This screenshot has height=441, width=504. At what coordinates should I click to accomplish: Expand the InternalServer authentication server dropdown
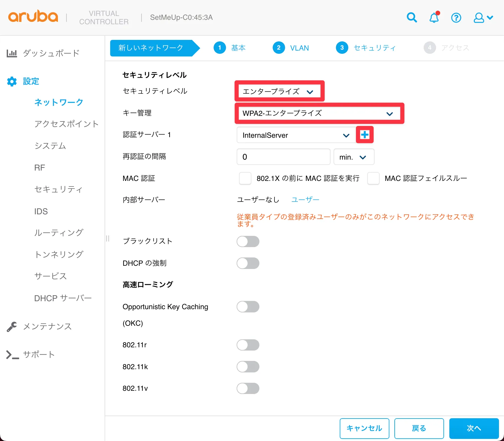(x=295, y=135)
